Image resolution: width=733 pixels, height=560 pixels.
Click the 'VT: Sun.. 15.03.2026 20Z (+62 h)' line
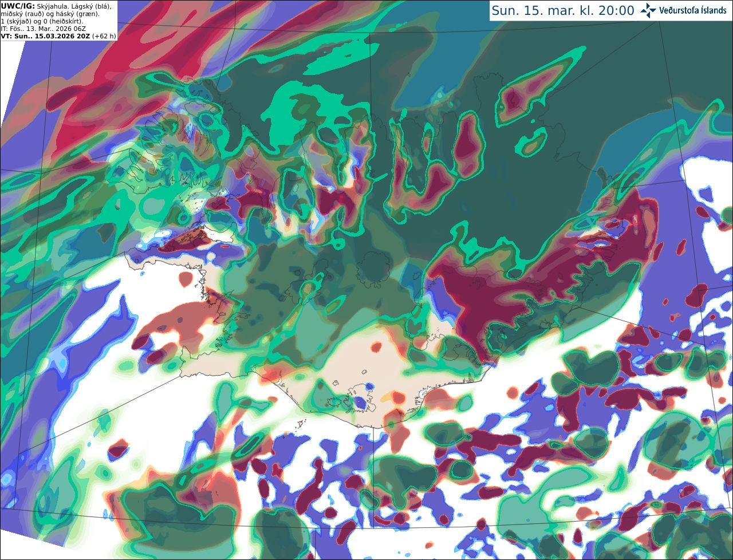tap(58, 36)
